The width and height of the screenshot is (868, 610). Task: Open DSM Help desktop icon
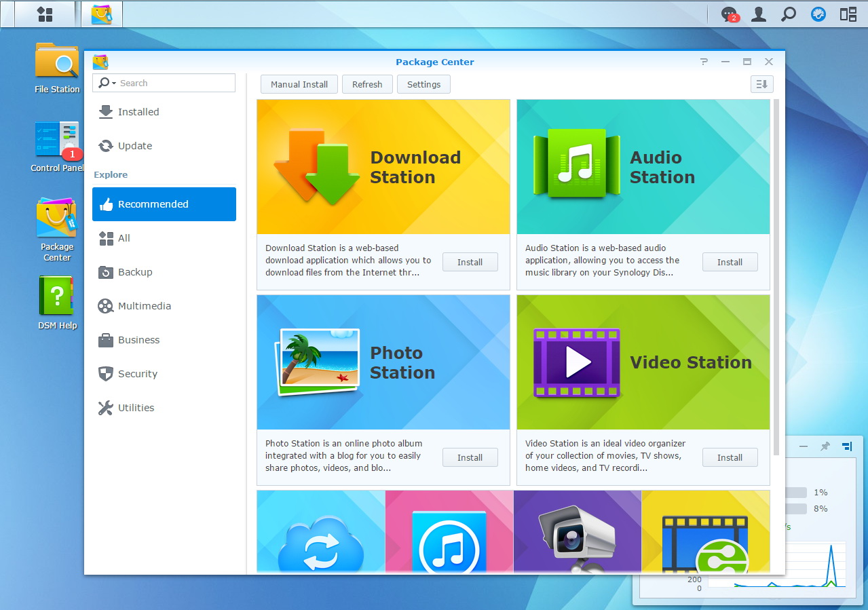point(57,303)
